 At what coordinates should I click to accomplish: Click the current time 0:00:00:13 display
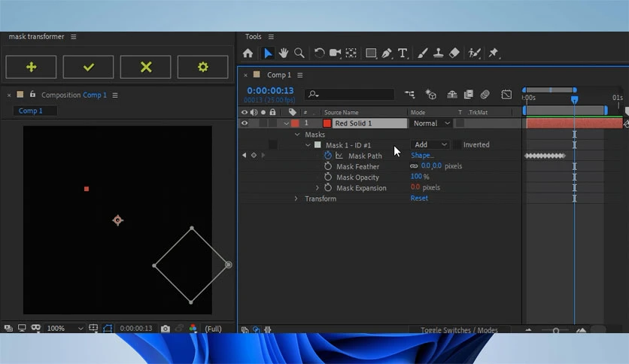point(270,90)
